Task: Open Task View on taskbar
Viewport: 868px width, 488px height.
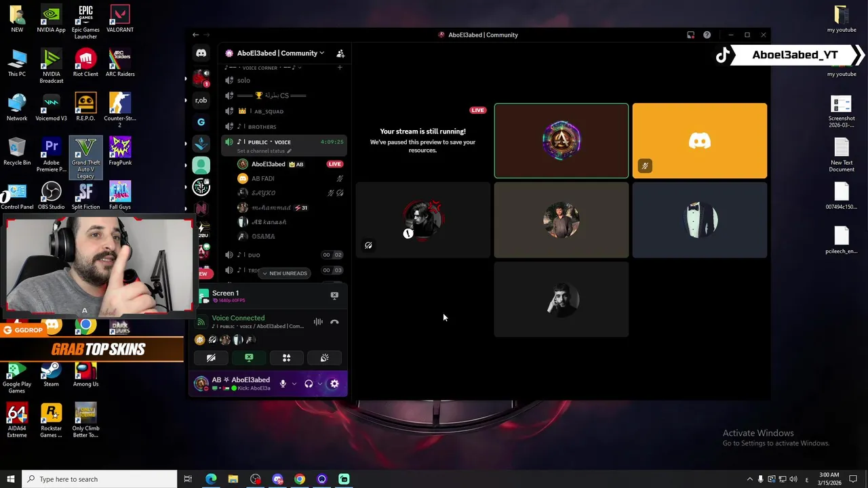Action: 188,479
